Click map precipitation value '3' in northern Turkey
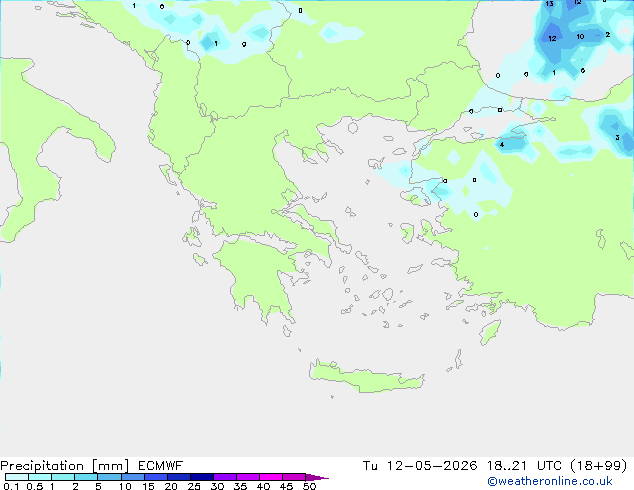 point(617,137)
